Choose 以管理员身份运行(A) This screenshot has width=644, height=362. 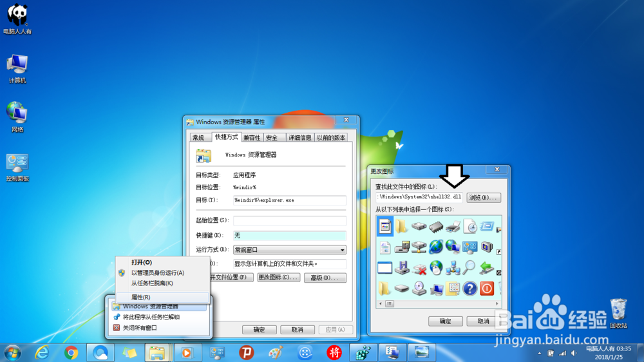[163, 273]
